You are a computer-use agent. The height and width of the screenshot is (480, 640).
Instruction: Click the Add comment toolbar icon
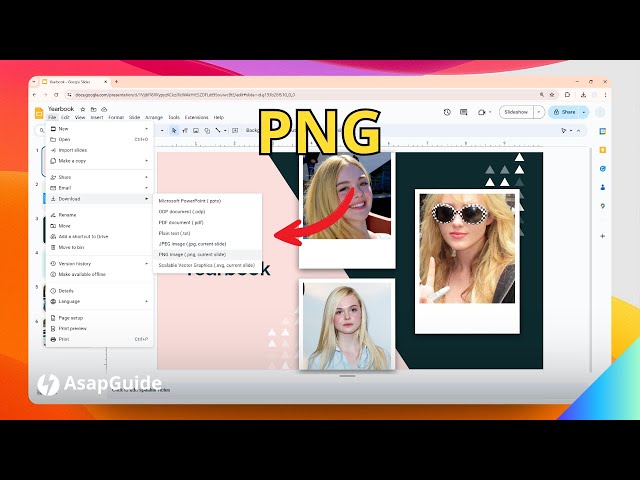235,131
